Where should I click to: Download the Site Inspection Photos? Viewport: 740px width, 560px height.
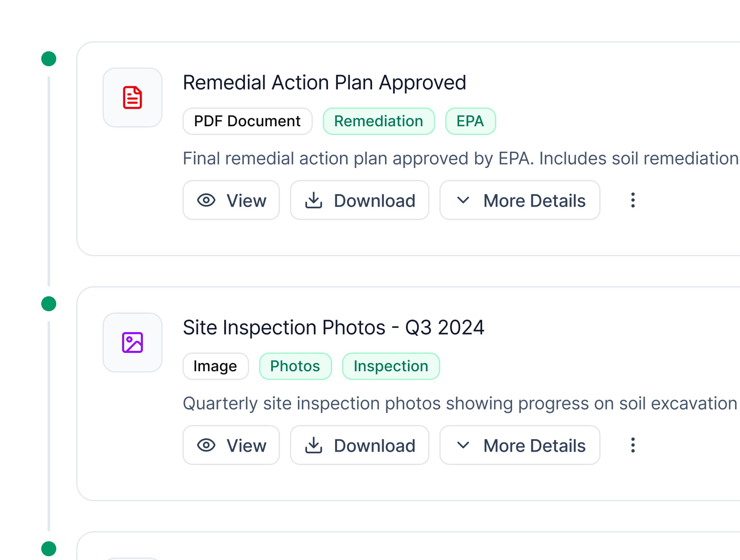(360, 445)
